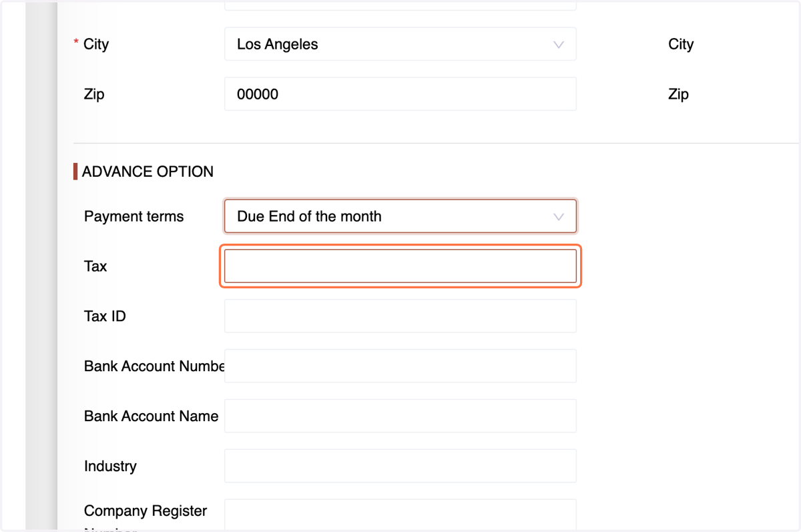Click the Payment terms label
Screen dimensions: 801x532
click(133, 216)
